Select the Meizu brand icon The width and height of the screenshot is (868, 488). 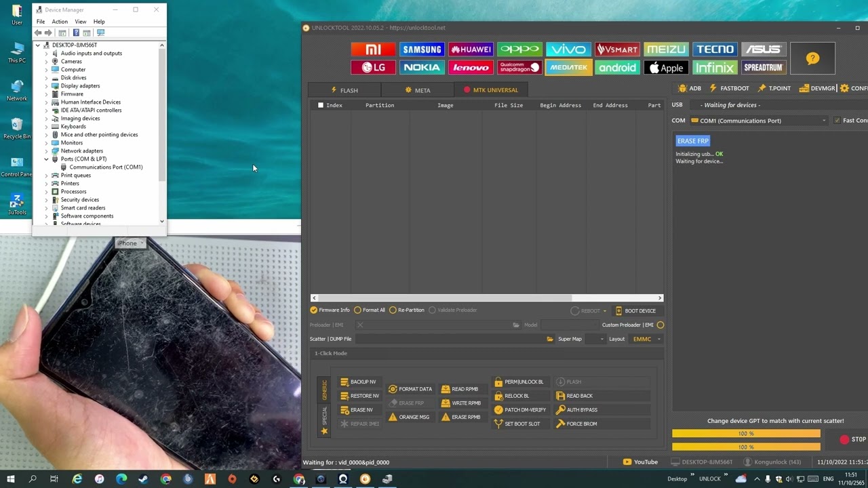point(666,49)
